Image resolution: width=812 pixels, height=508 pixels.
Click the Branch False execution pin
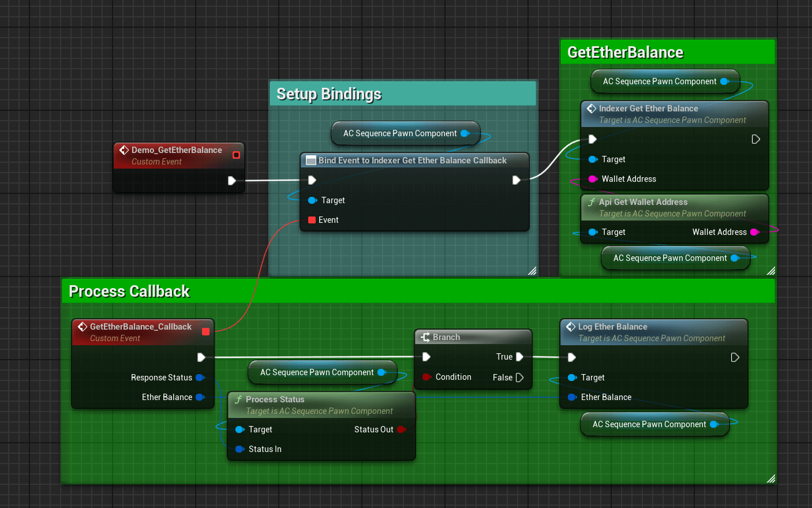pyautogui.click(x=519, y=378)
